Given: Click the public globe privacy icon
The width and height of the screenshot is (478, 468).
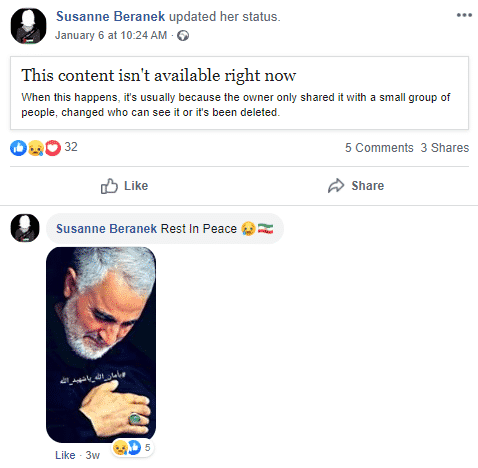Looking at the screenshot, I should pyautogui.click(x=183, y=35).
